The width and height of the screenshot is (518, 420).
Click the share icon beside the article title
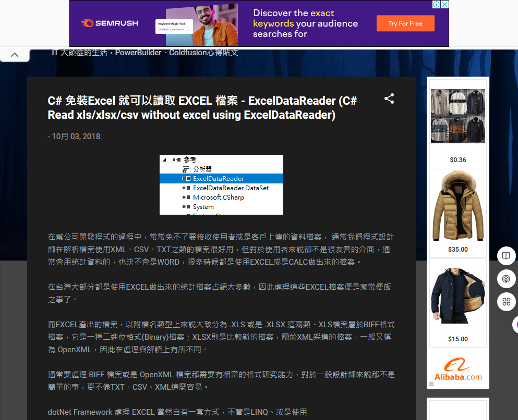click(x=389, y=98)
